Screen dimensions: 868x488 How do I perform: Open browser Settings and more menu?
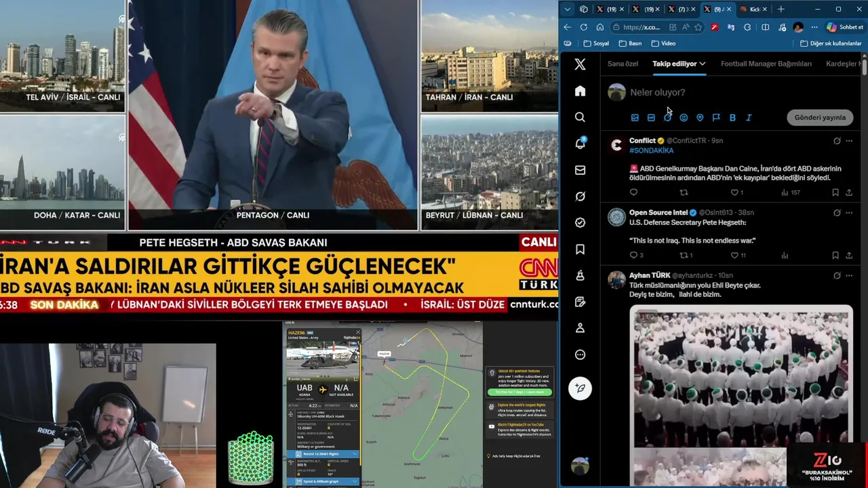814,27
